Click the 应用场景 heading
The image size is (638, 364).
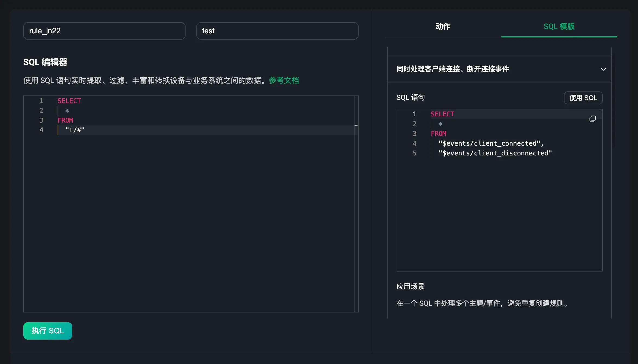[410, 286]
